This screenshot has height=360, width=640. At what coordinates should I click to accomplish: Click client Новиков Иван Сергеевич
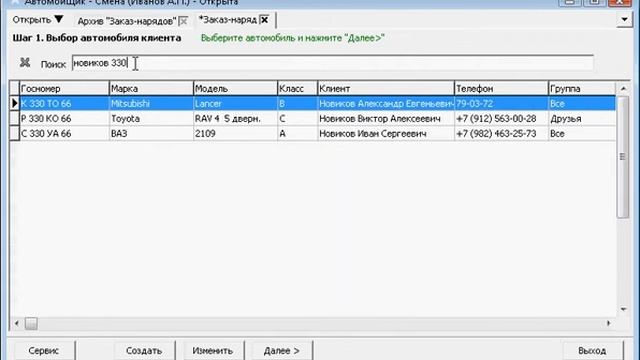point(386,133)
